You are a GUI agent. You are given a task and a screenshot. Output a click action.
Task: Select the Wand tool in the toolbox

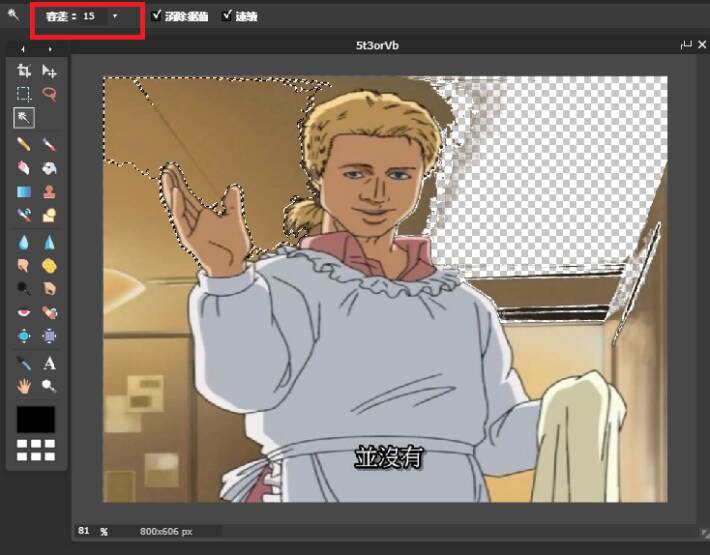tap(24, 118)
